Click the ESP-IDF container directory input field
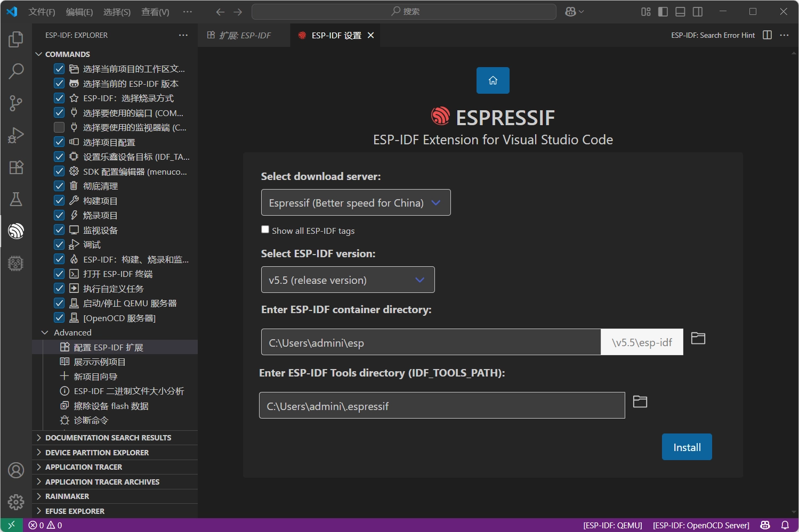Image resolution: width=799 pixels, height=532 pixels. click(431, 342)
